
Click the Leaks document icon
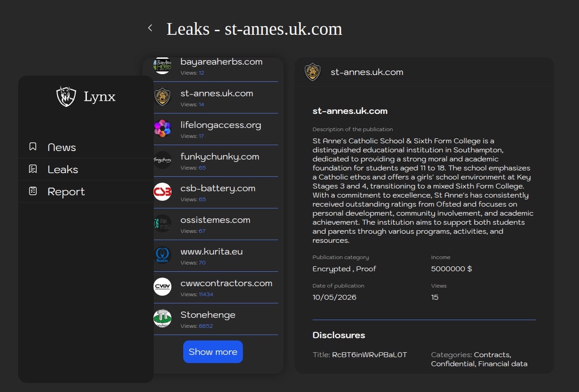pyautogui.click(x=33, y=169)
